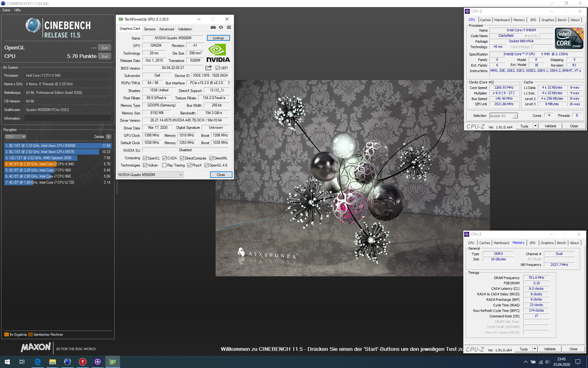Toggle DirectCompute checkbox

point(182,158)
